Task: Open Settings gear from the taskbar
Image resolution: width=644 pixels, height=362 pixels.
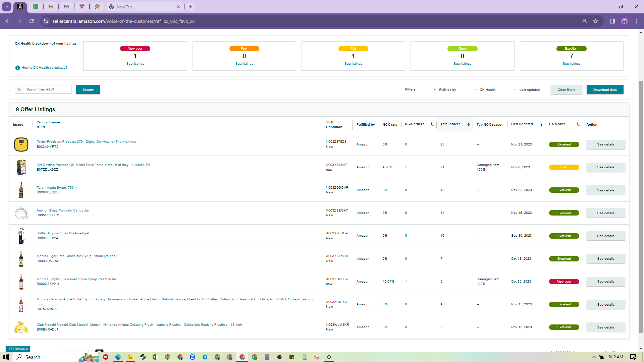Action: (329, 357)
